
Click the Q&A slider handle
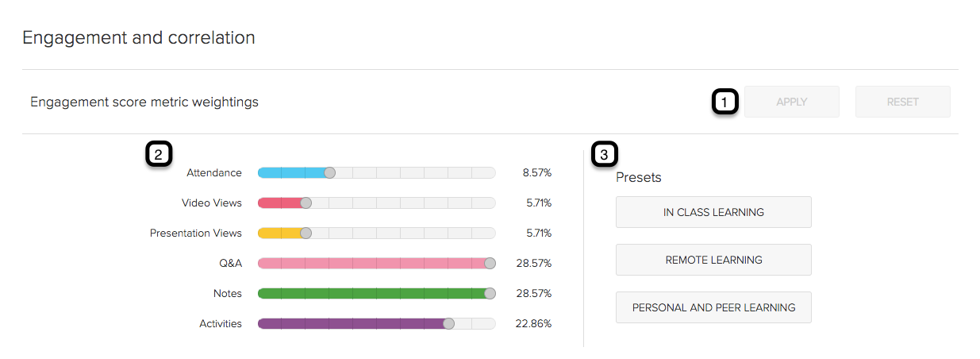coord(490,263)
